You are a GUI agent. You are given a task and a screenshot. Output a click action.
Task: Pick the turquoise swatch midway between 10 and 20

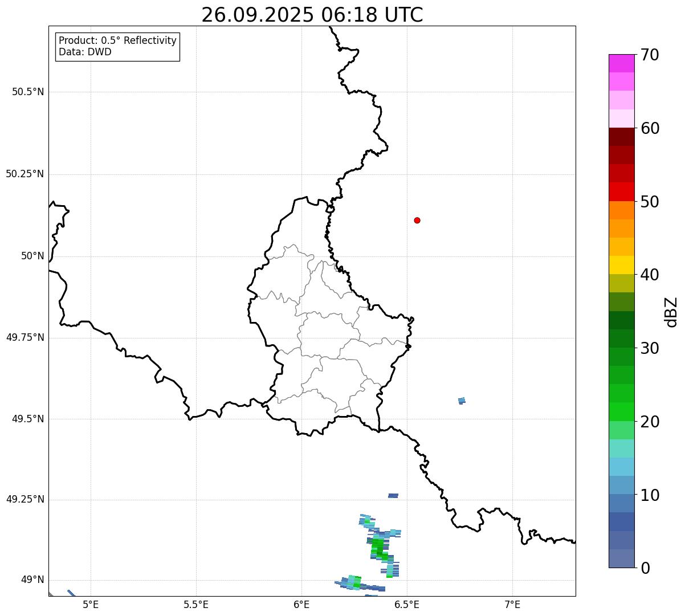click(621, 448)
